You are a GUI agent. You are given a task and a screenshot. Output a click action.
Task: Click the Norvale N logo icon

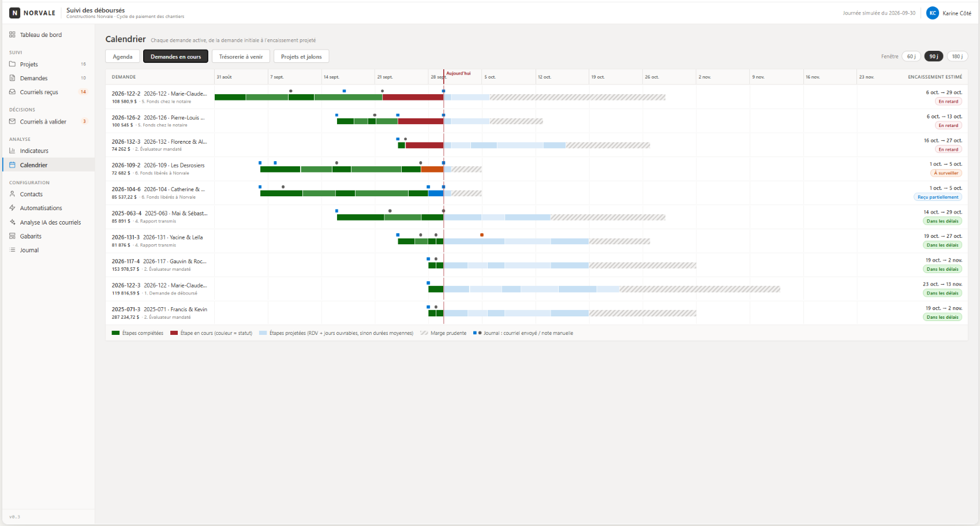pyautogui.click(x=14, y=13)
